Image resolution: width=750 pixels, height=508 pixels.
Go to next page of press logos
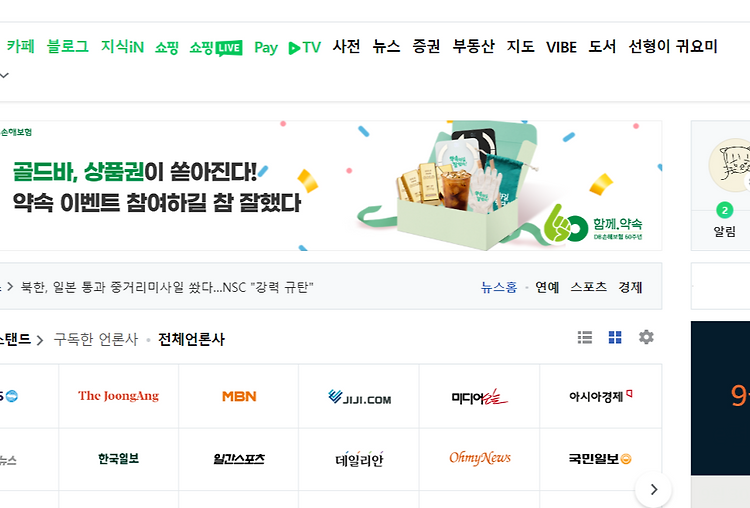(653, 489)
